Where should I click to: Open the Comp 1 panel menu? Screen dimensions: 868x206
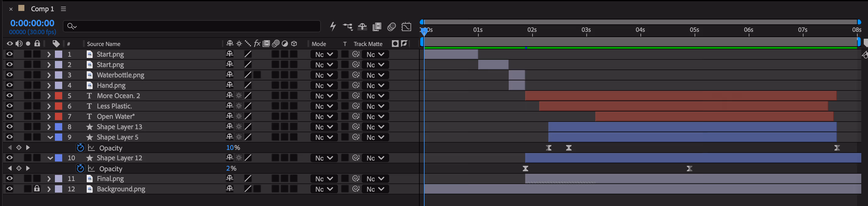point(63,9)
